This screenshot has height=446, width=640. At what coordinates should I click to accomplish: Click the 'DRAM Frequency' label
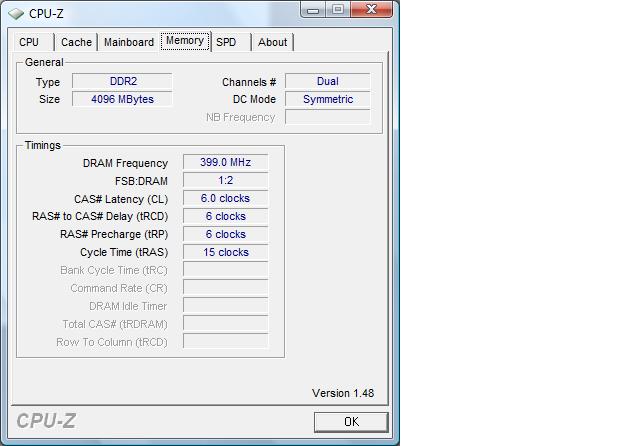[125, 163]
